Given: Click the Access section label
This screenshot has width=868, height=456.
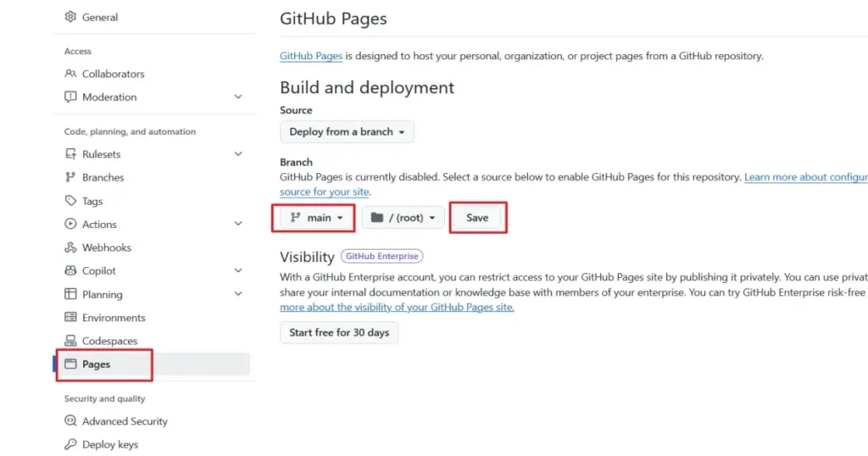Looking at the screenshot, I should point(77,51).
